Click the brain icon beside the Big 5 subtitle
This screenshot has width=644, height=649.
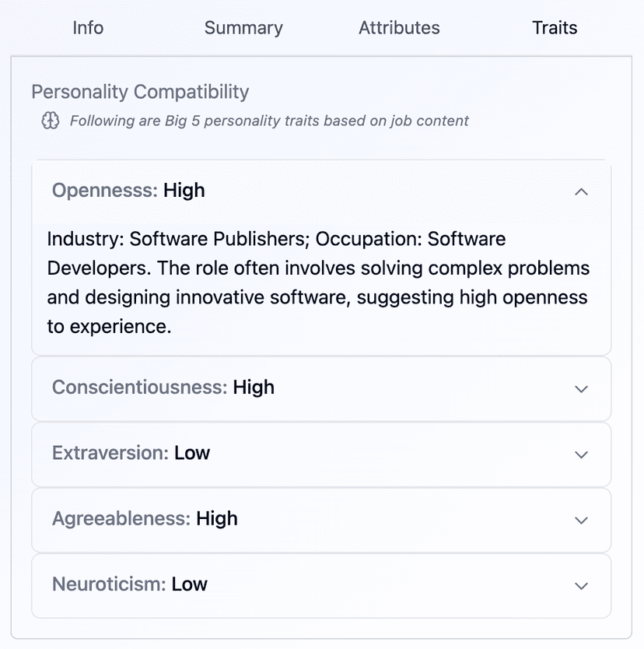[51, 121]
